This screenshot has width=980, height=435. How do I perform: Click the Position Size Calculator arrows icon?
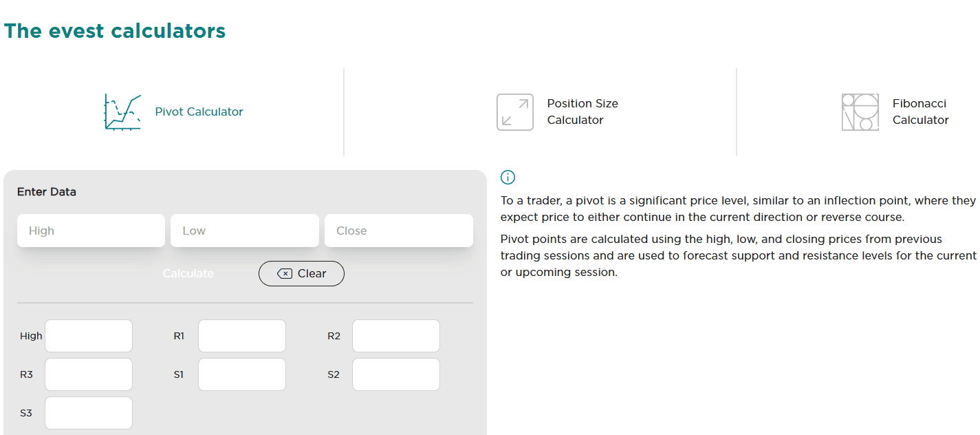coord(514,112)
